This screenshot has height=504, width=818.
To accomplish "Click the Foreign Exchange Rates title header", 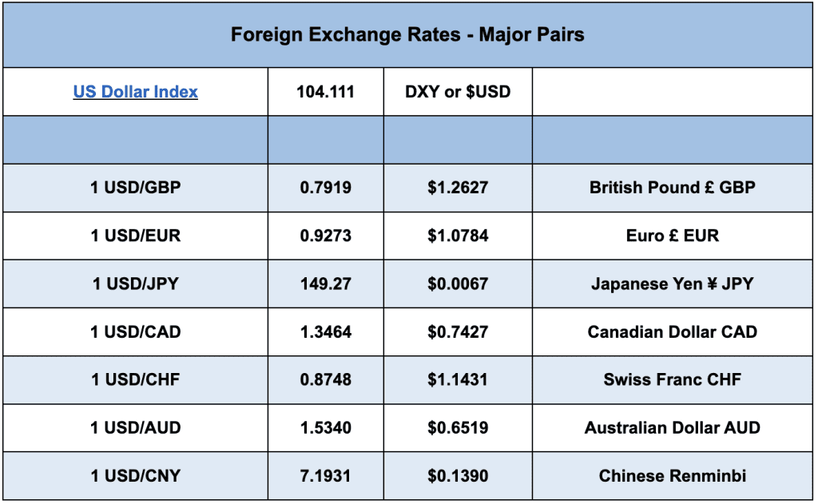I will point(407,35).
